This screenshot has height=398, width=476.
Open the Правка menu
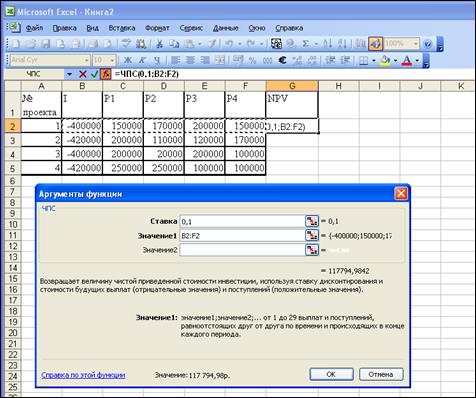(x=64, y=28)
